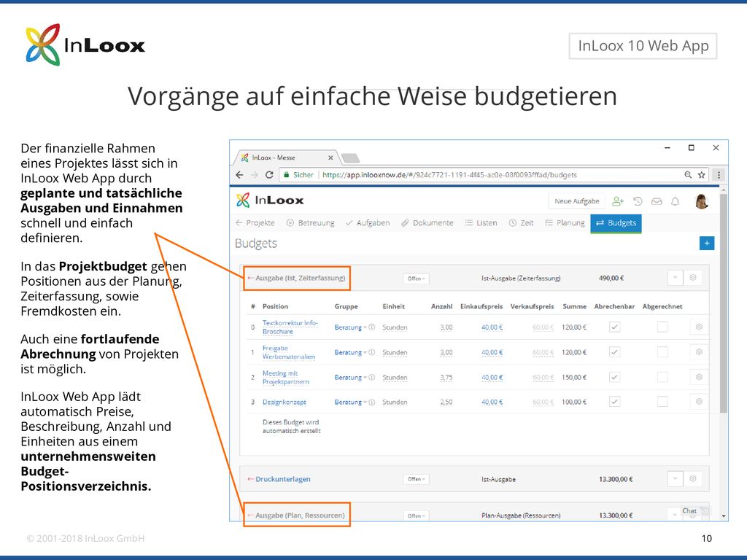Open the Listen tab
The width and height of the screenshot is (747, 560).
pyautogui.click(x=481, y=223)
